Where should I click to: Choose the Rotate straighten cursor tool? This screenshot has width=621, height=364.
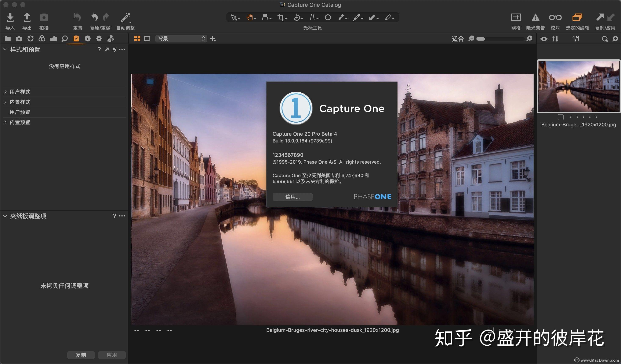coord(297,18)
